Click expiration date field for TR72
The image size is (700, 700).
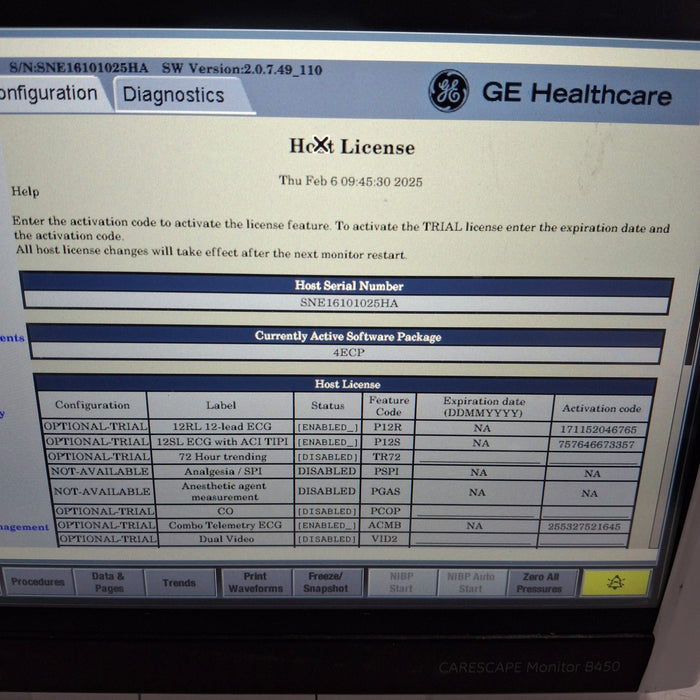click(x=480, y=458)
